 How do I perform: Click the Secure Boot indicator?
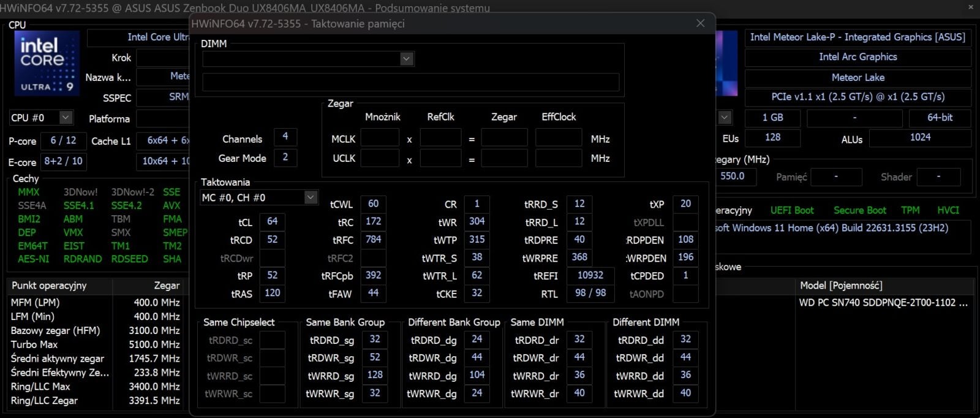click(x=859, y=210)
